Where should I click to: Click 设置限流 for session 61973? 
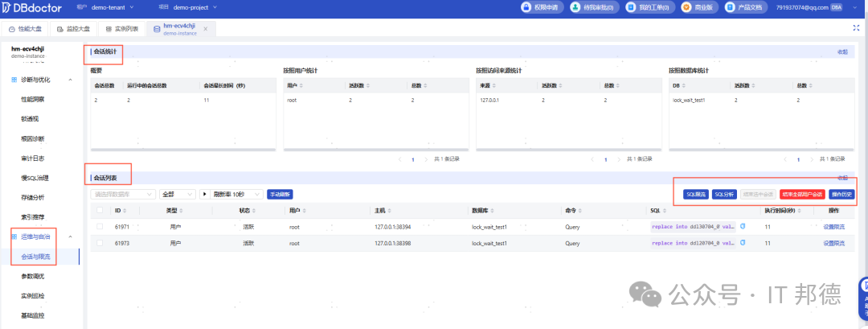click(833, 243)
